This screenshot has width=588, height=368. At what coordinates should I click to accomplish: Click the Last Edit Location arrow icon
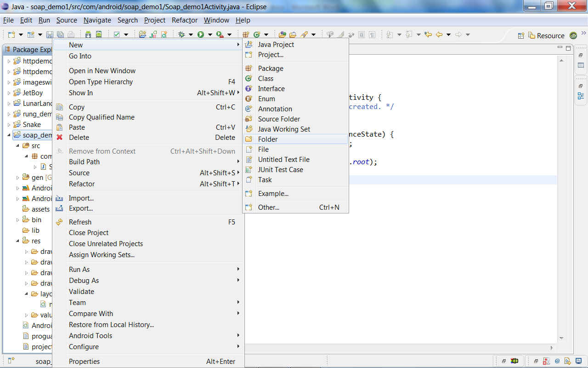click(428, 34)
